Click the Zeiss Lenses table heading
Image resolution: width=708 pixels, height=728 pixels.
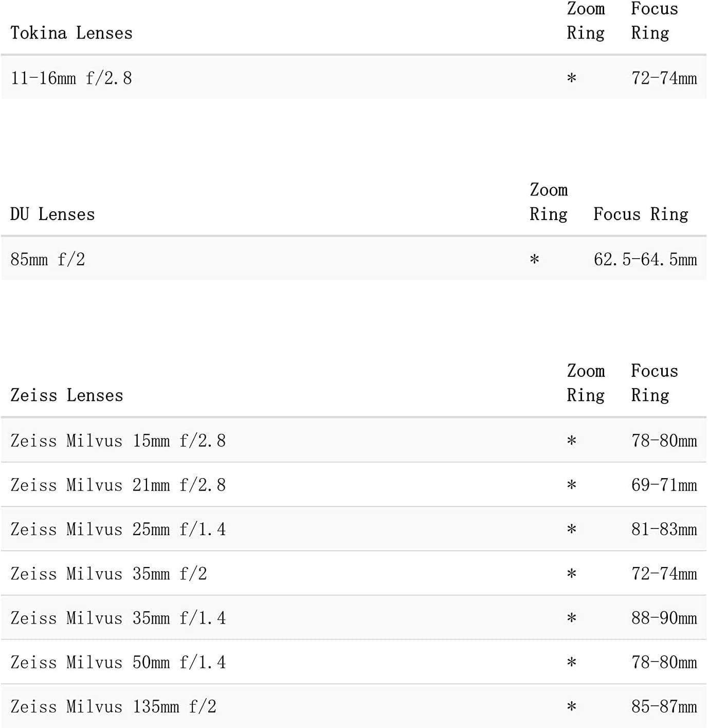coord(67,395)
